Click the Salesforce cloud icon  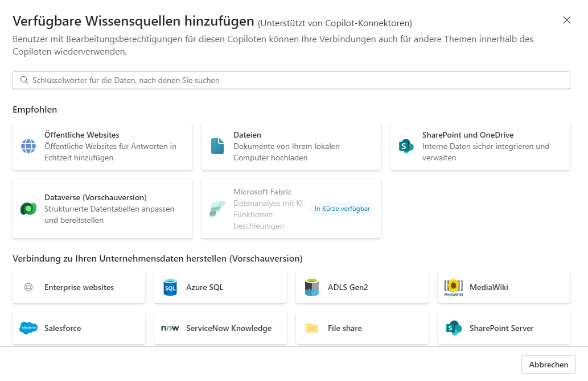pos(28,328)
